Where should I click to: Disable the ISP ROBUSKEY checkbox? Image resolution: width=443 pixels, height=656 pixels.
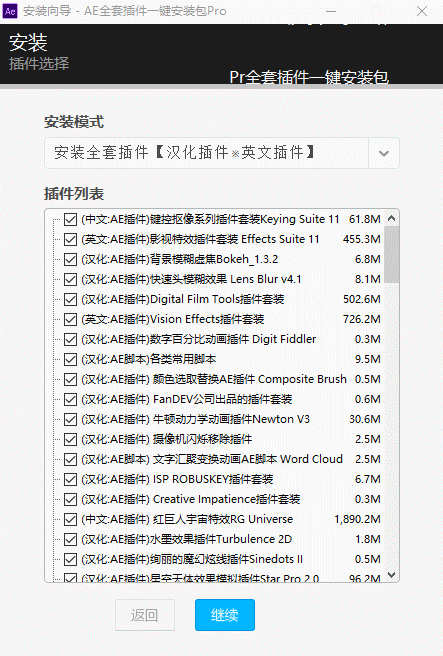click(70, 479)
